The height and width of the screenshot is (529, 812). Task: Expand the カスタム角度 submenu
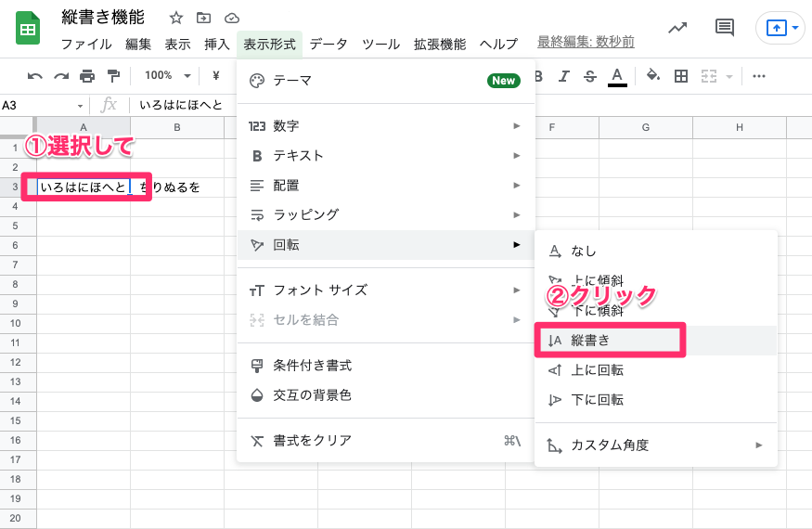click(655, 445)
